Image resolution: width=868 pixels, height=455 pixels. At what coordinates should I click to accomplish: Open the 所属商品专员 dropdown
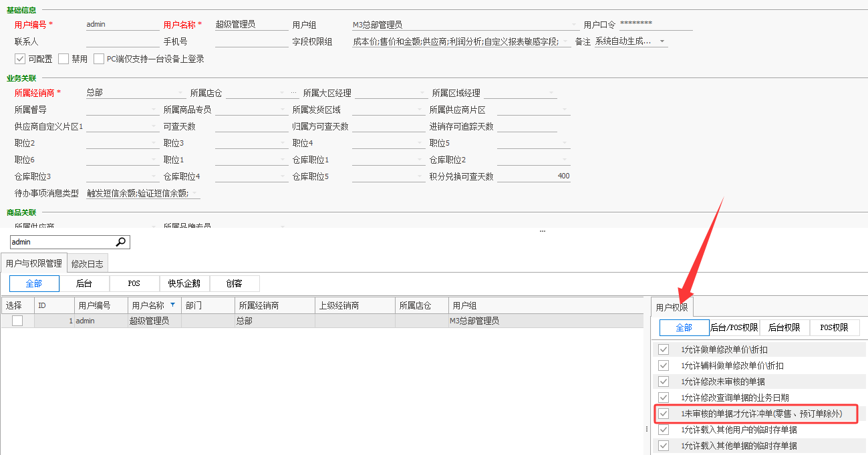tap(283, 110)
